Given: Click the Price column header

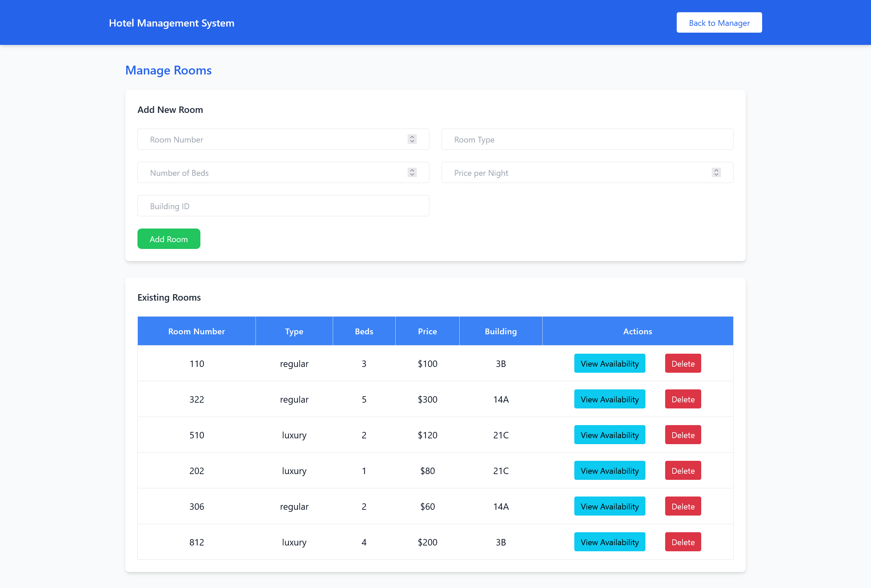Looking at the screenshot, I should pos(427,332).
